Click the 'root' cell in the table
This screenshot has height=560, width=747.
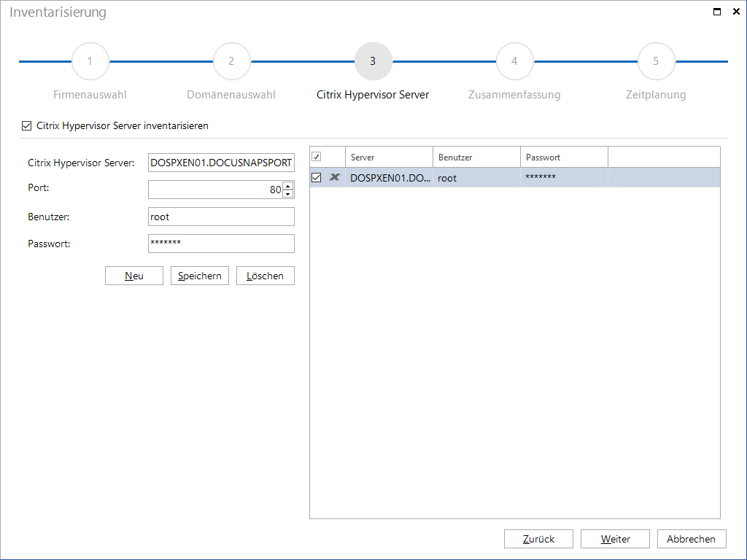click(476, 178)
